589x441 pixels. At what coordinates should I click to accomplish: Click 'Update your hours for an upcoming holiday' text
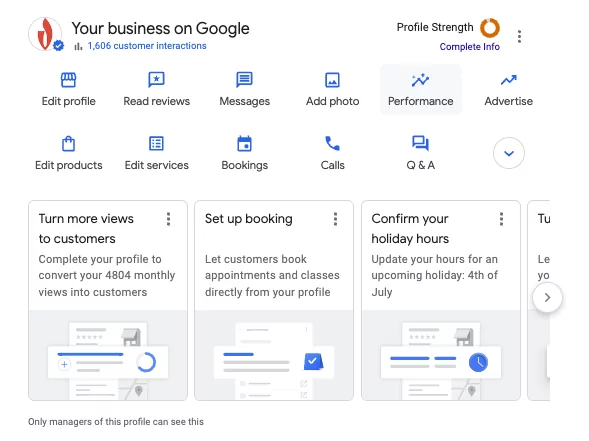[434, 275]
